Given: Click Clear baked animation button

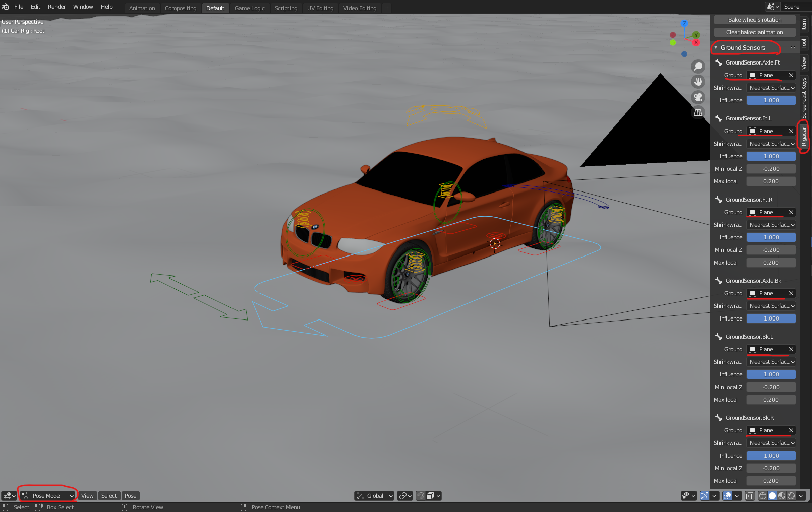Looking at the screenshot, I should click(755, 32).
